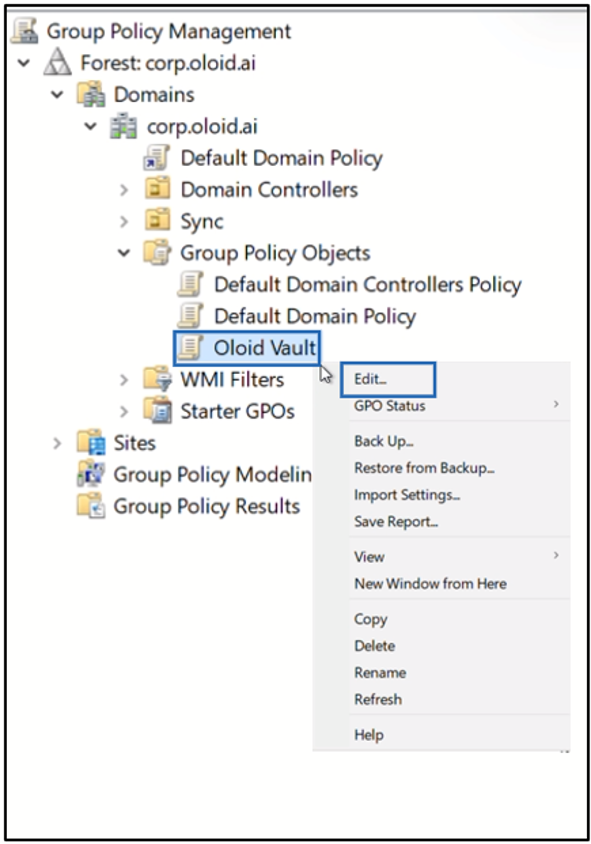Click the linked Default Domain Policy shortcut icon
591x844 pixels.
157,158
